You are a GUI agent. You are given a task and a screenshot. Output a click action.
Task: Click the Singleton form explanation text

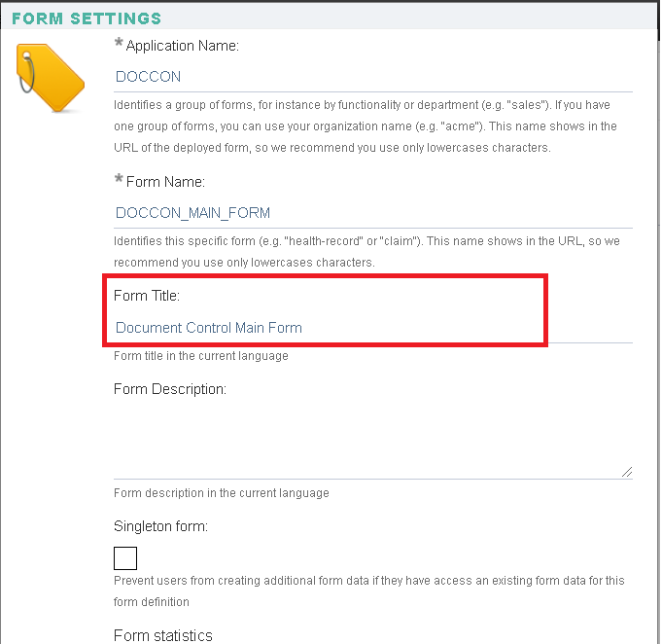(x=369, y=591)
